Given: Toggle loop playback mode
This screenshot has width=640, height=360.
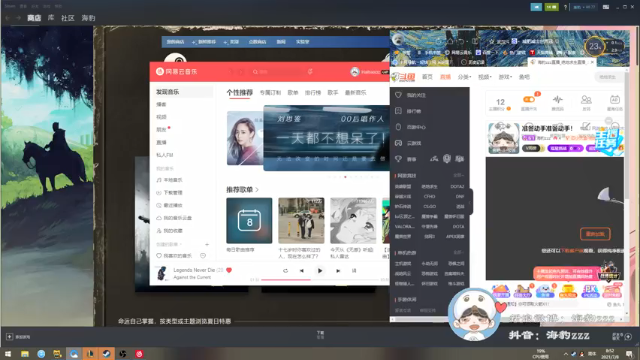Looking at the screenshot, I should [x=285, y=271].
